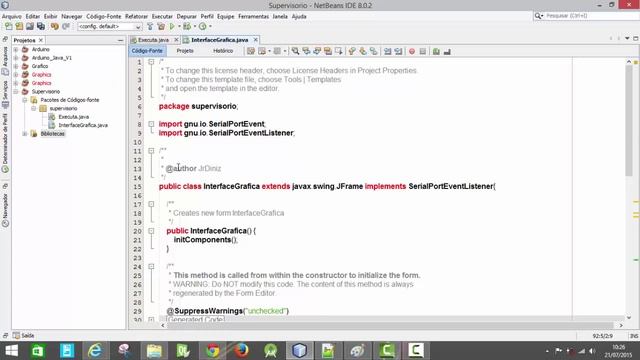Image resolution: width=640 pixels, height=360 pixels.
Task: Click the Windows Start button
Action: [11, 351]
